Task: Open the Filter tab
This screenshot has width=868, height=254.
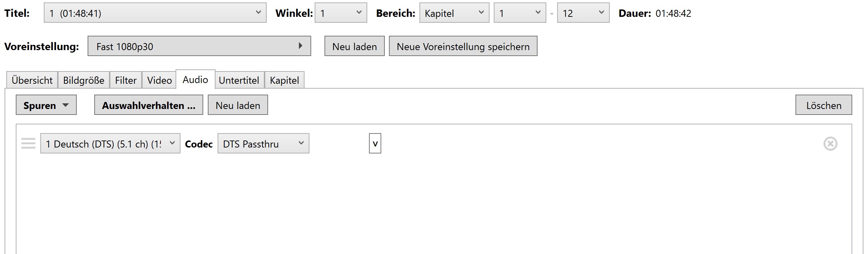Action: pos(125,80)
